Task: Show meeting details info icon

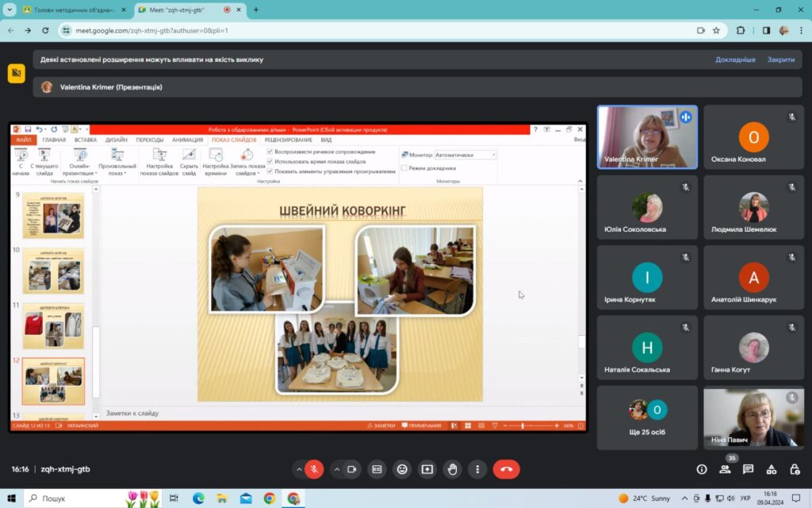Action: tap(702, 469)
